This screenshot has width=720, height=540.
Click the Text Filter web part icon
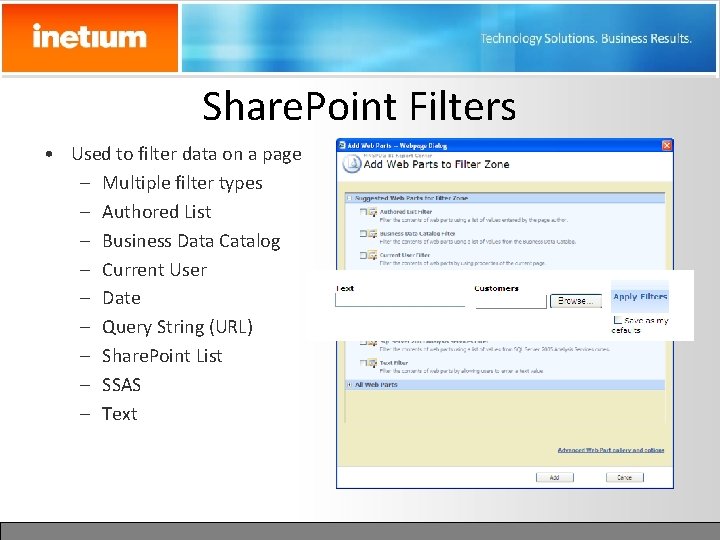tap(373, 363)
